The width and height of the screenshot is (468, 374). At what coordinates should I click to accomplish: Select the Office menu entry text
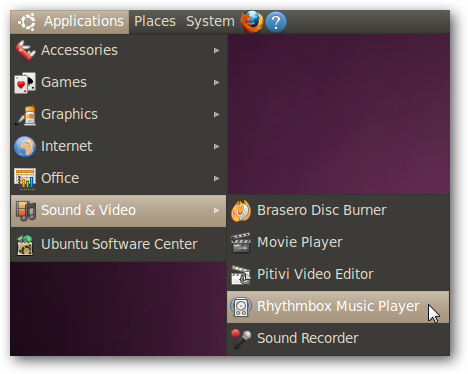coord(60,178)
